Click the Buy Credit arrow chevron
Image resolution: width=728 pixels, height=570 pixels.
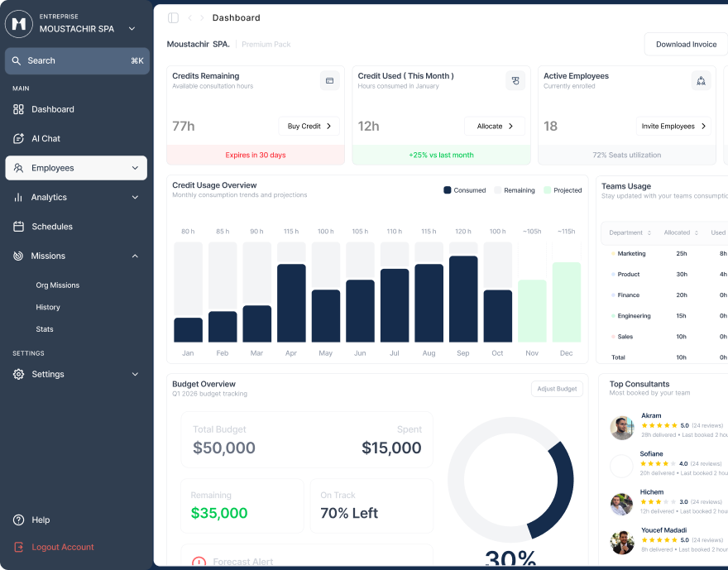(x=328, y=127)
